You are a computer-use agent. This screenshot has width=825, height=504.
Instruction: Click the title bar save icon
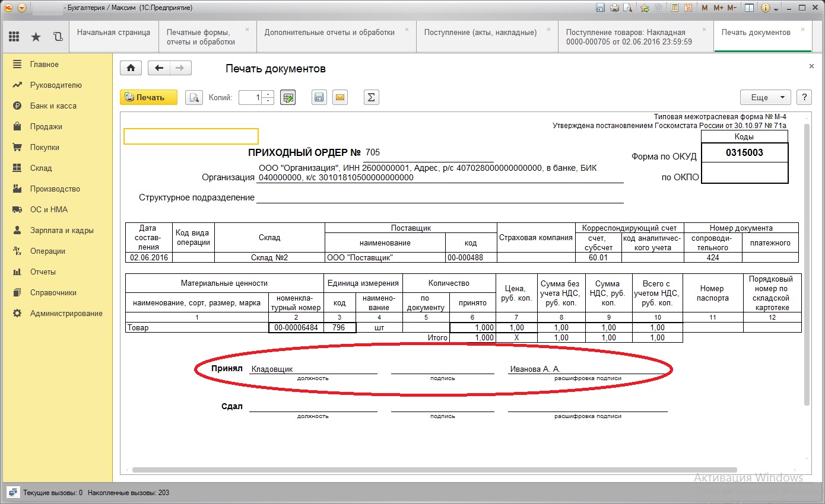pyautogui.click(x=600, y=8)
